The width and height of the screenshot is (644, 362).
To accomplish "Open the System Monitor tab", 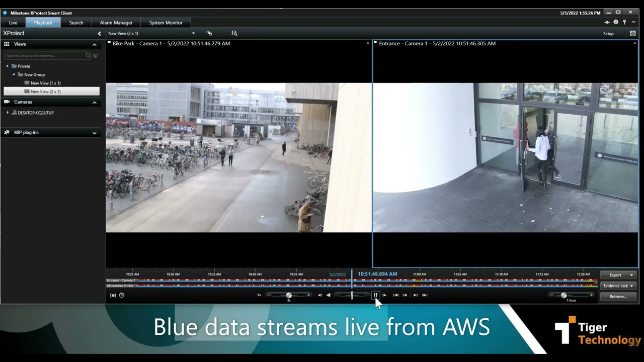I will coord(166,23).
